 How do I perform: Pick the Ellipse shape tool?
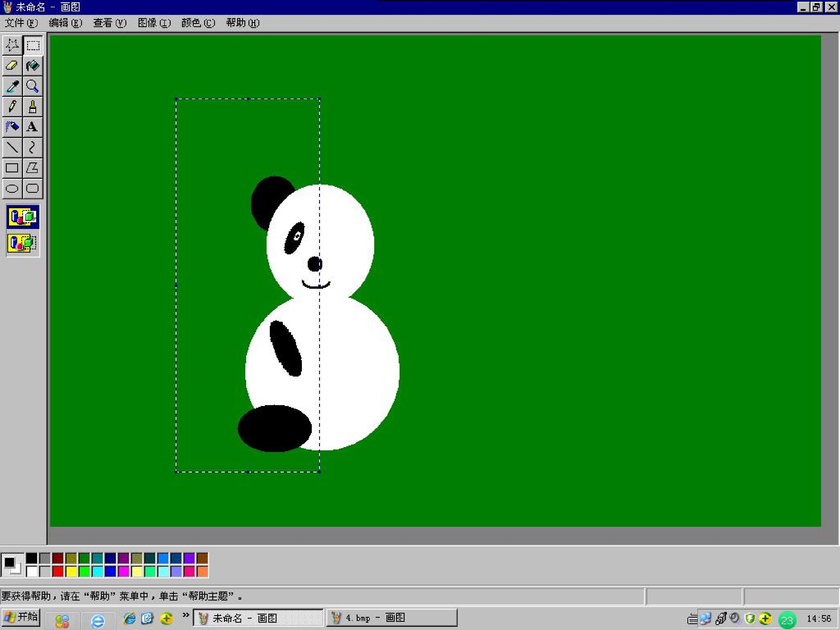click(12, 188)
